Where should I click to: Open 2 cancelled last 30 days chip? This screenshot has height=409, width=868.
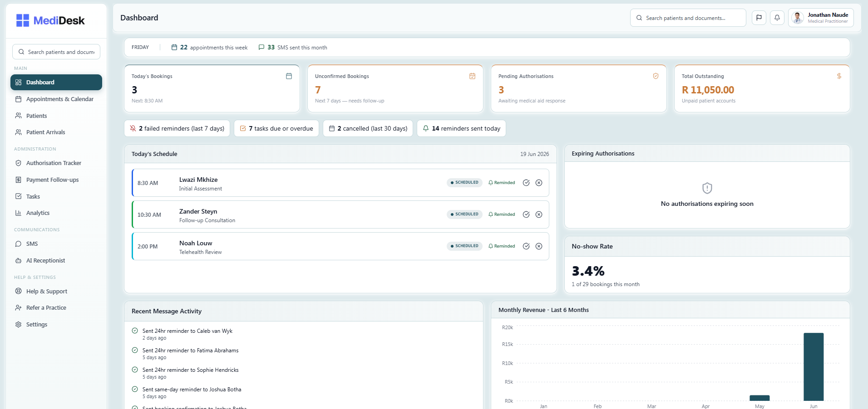click(x=368, y=128)
